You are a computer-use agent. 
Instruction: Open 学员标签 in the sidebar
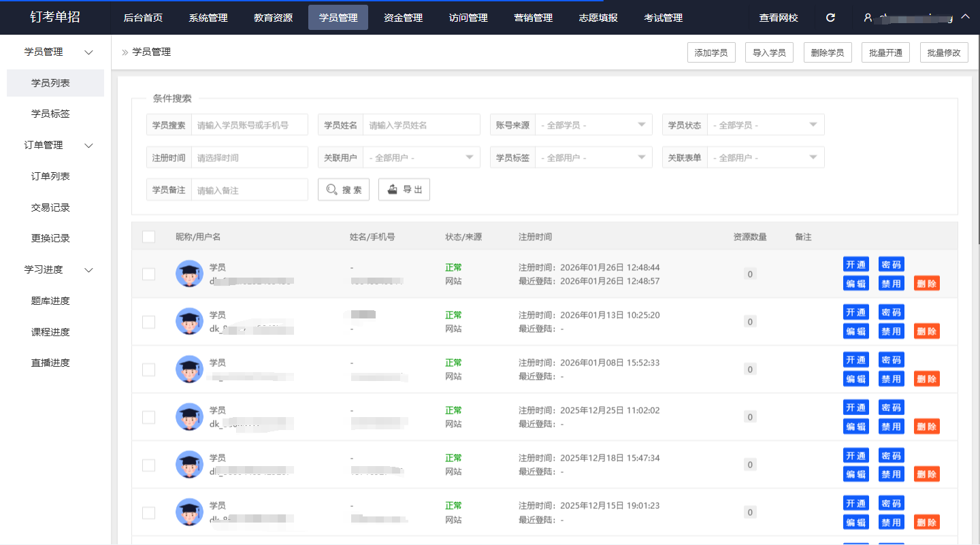pyautogui.click(x=50, y=114)
